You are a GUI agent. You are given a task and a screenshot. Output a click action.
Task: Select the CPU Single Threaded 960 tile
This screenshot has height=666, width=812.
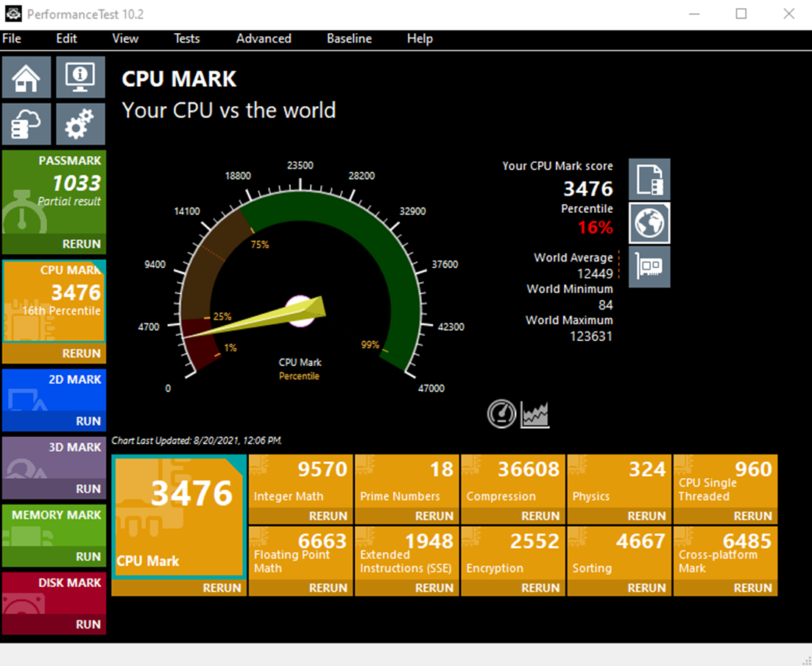pos(726,482)
